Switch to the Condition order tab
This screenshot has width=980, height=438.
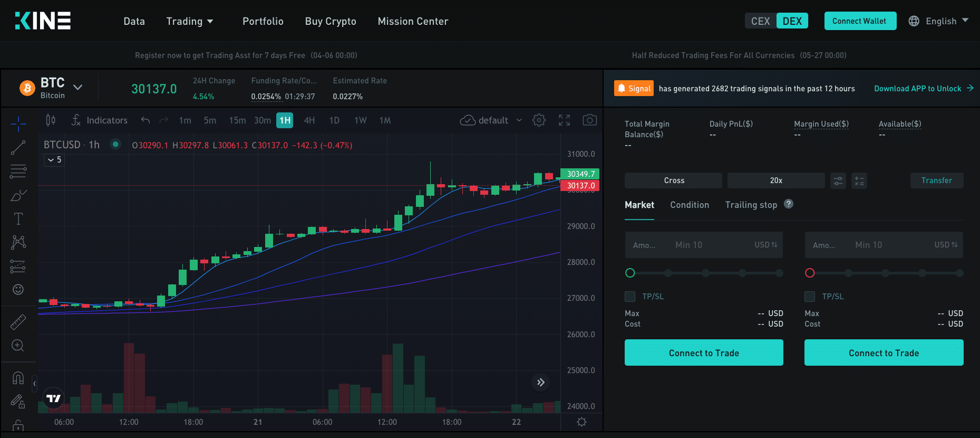[x=690, y=205]
